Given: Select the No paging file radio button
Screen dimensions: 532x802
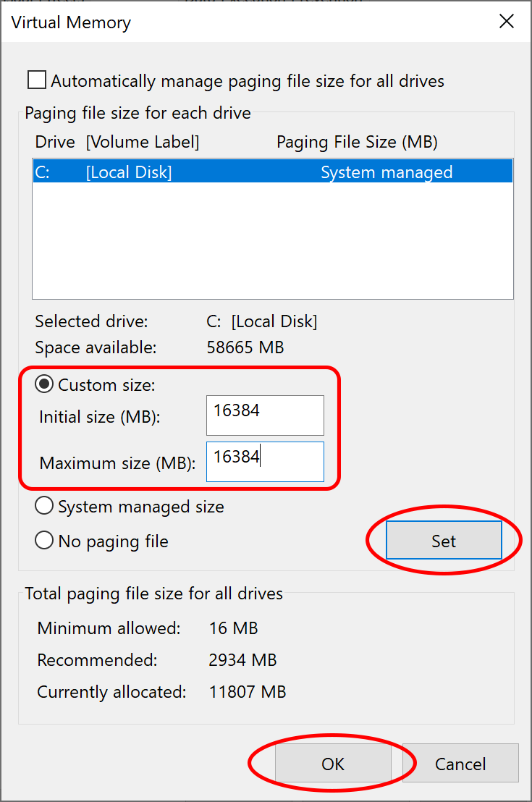Looking at the screenshot, I should coord(45,541).
